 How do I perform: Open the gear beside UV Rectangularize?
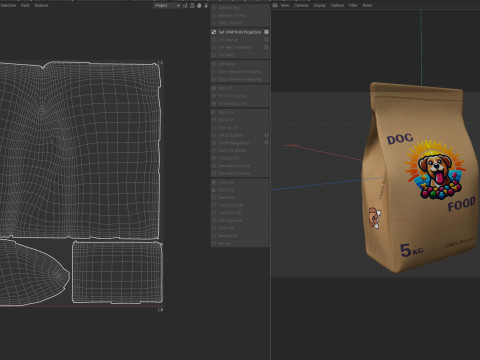click(266, 143)
